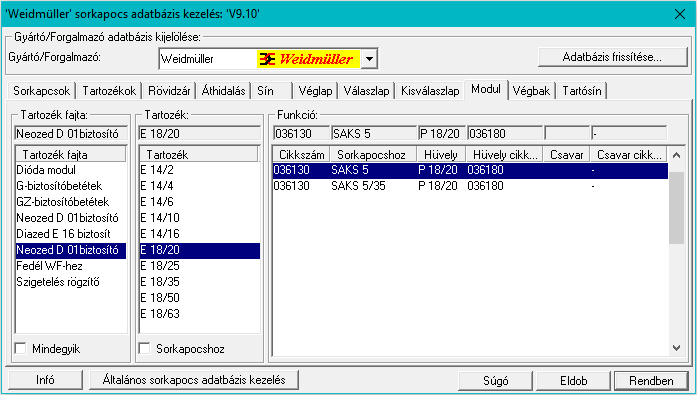Select the Tartósín tab
This screenshot has width=697, height=395.
582,91
